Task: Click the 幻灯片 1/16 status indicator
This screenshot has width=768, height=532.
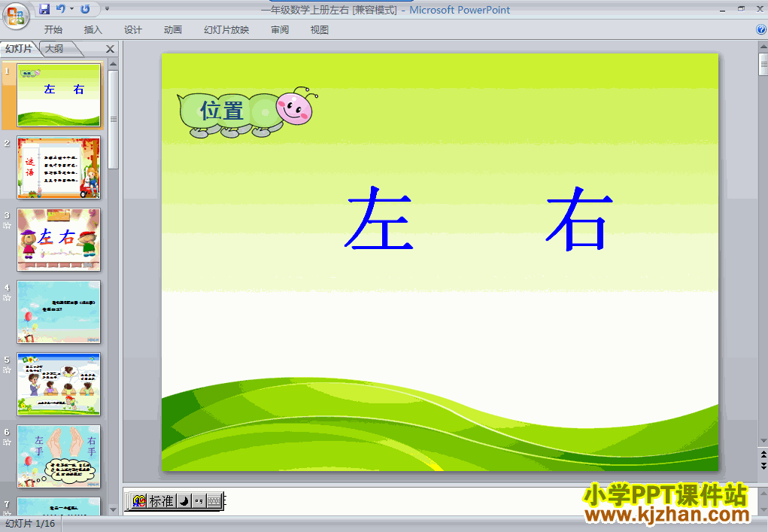Action: point(30,524)
